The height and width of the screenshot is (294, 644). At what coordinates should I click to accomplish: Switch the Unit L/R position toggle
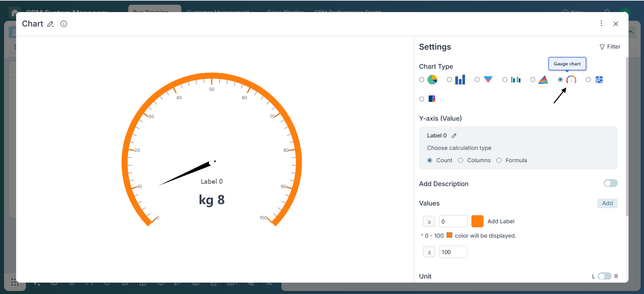pos(605,276)
